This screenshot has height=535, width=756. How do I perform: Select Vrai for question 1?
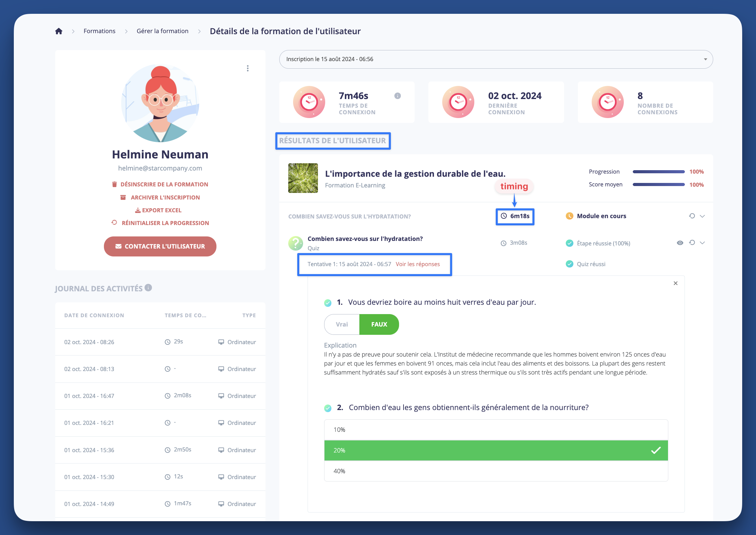pyautogui.click(x=341, y=324)
